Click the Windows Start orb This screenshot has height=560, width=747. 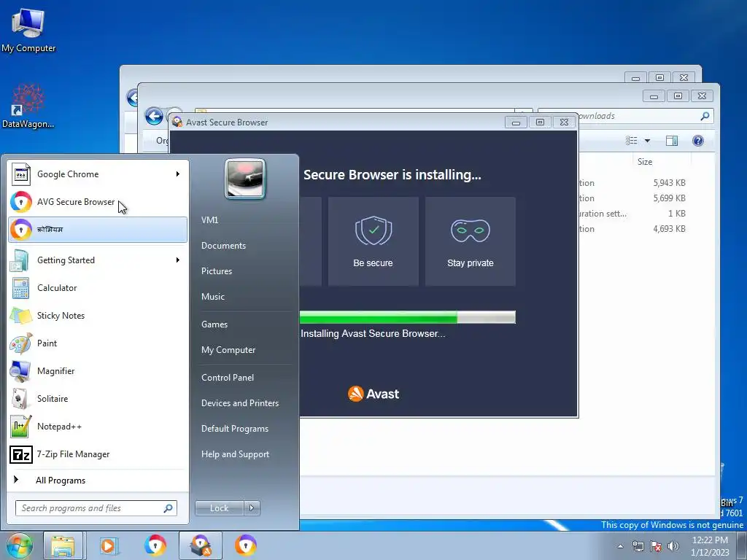(x=19, y=545)
